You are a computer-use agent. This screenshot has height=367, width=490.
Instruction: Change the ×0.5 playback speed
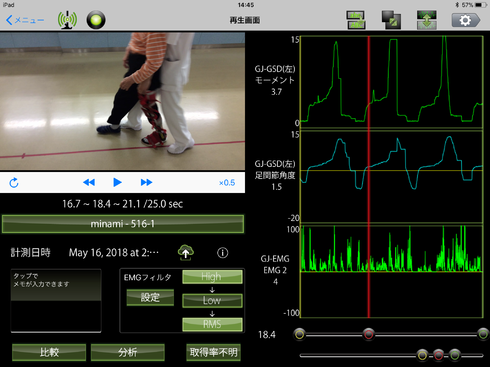(x=227, y=183)
